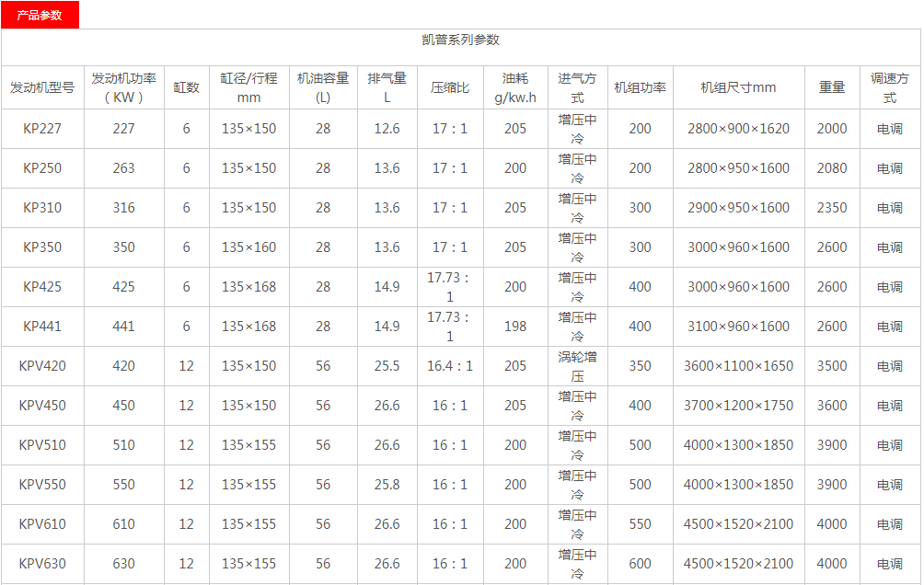Click fuel consumption value 198
The width and height of the screenshot is (924, 585).
pyautogui.click(x=515, y=326)
